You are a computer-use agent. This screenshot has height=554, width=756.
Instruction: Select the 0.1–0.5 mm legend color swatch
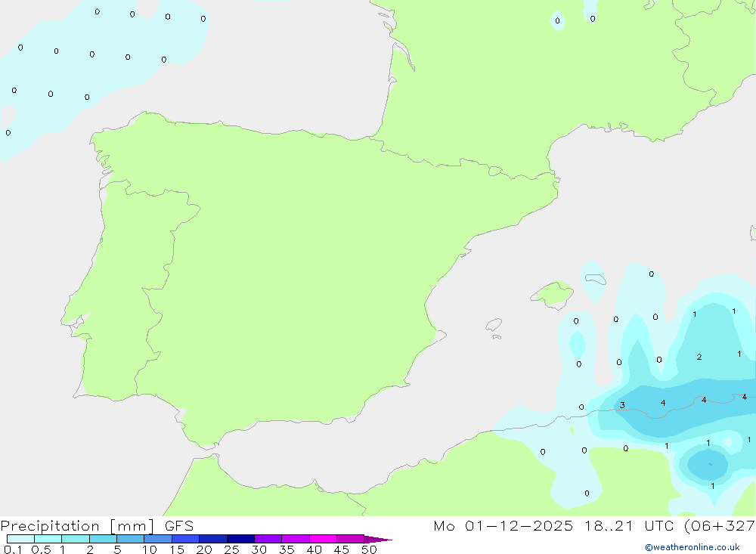[x=20, y=539]
